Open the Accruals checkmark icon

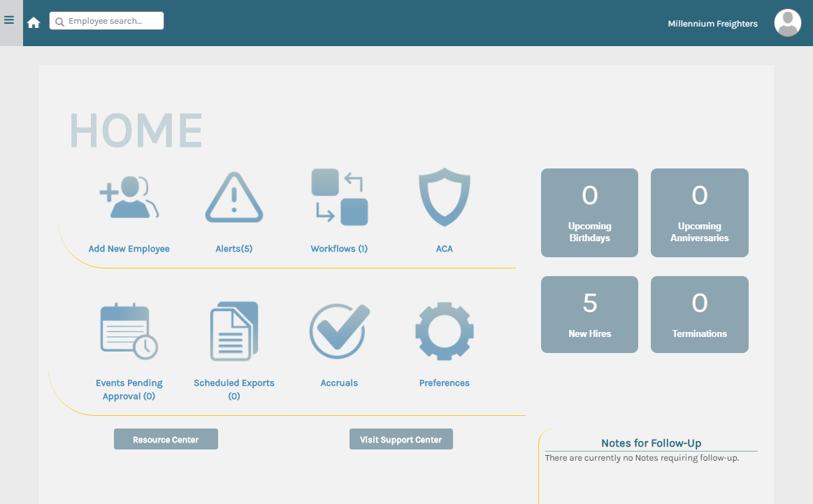(339, 331)
